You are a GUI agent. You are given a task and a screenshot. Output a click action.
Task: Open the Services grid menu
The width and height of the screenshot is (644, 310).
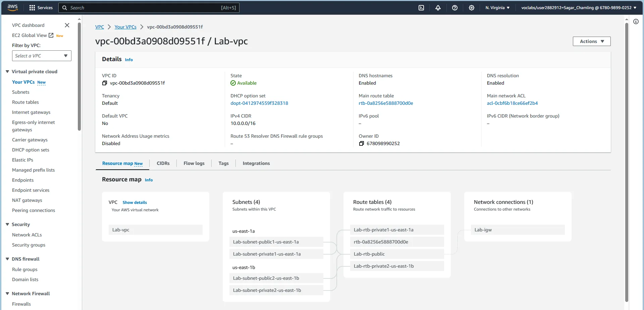[x=41, y=8]
